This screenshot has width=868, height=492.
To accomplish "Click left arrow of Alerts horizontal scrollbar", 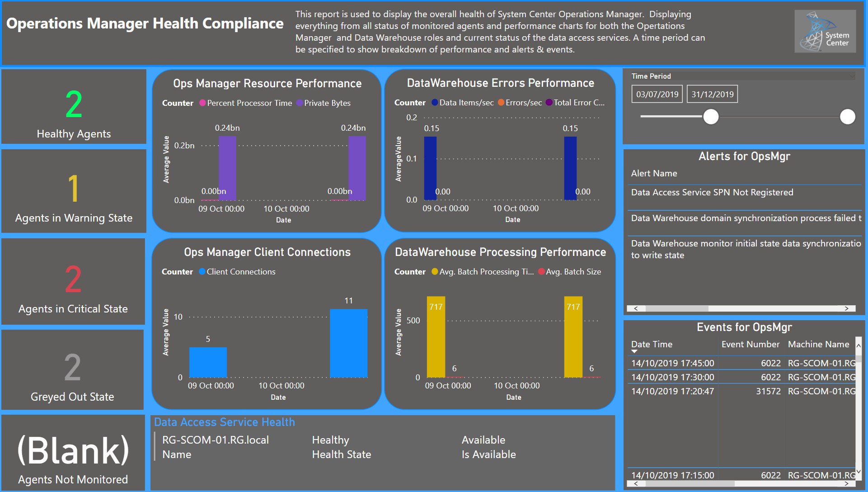I will (x=636, y=308).
